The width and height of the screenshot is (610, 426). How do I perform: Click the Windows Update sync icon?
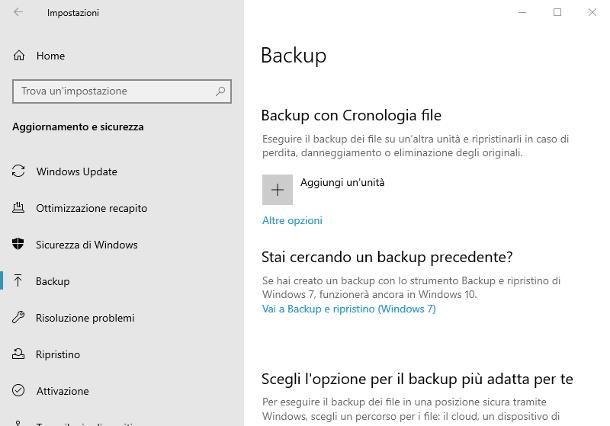(x=18, y=171)
